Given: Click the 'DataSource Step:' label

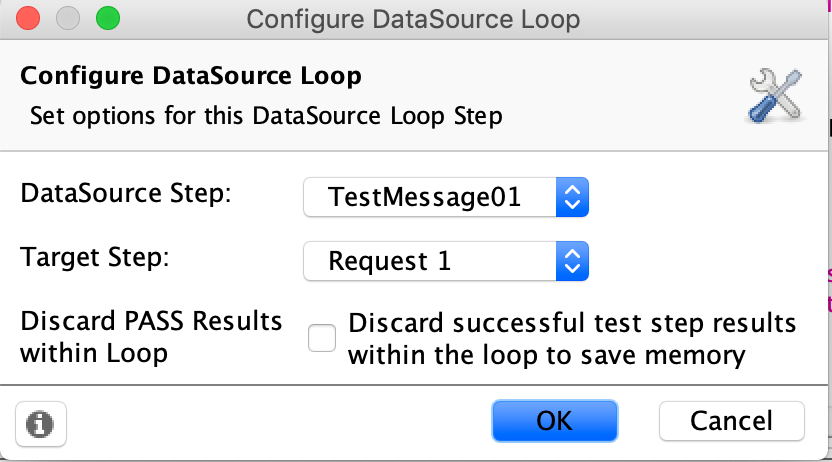Looking at the screenshot, I should click(125, 194).
